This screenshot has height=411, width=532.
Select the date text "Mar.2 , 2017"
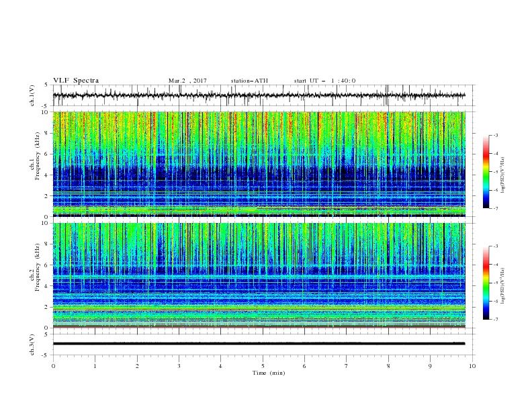click(187, 81)
